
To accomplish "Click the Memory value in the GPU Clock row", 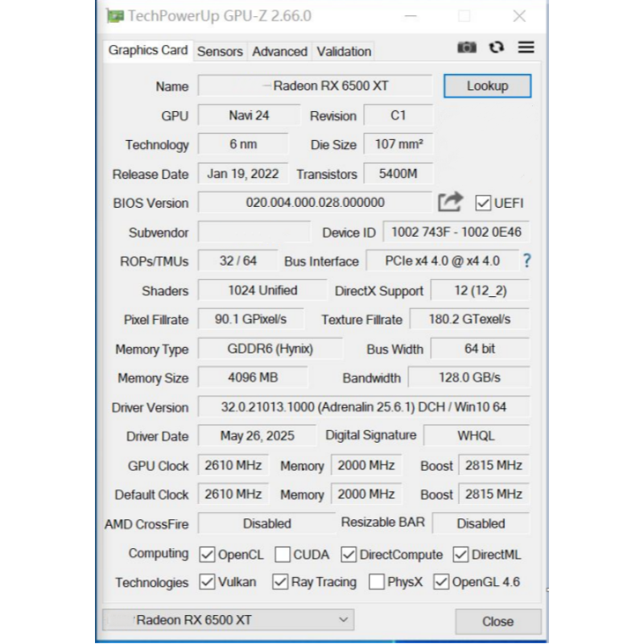I will (x=366, y=465).
